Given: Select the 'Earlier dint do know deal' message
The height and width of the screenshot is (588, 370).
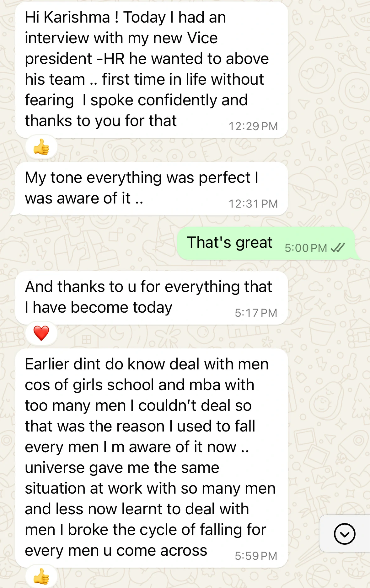Looking at the screenshot, I should click(x=152, y=458).
